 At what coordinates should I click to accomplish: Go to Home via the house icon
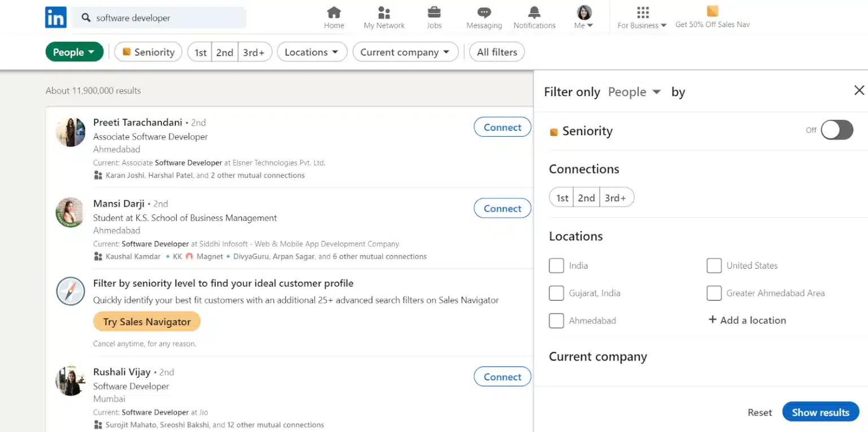pyautogui.click(x=334, y=12)
